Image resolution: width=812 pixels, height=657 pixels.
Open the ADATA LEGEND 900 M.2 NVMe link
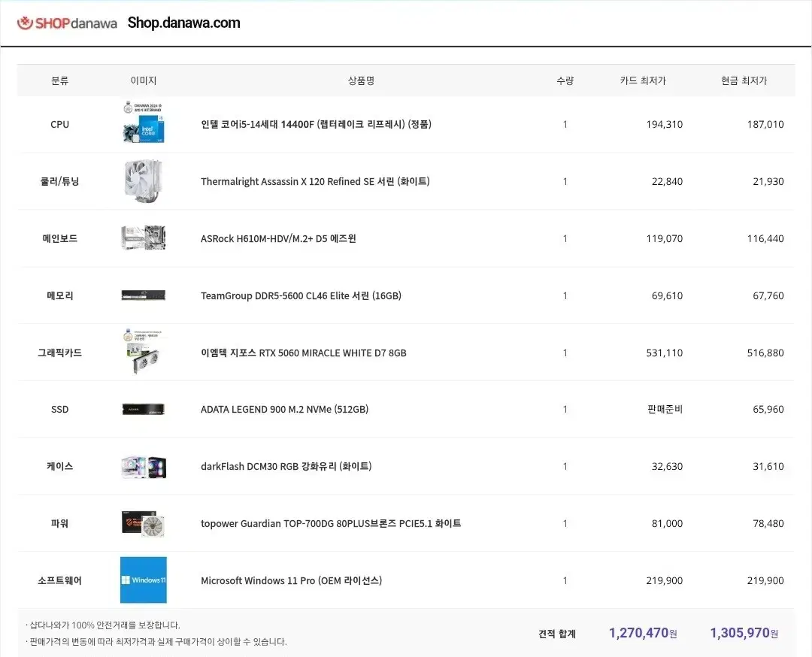click(x=284, y=409)
